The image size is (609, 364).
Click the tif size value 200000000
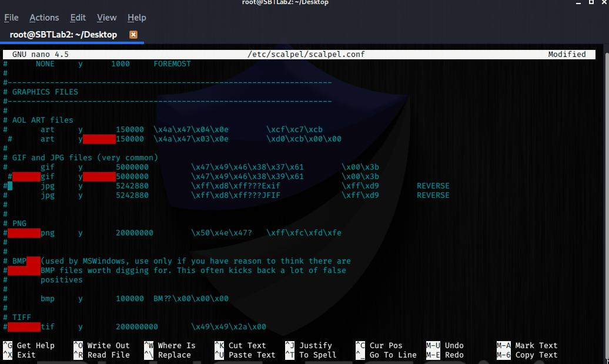coord(137,327)
